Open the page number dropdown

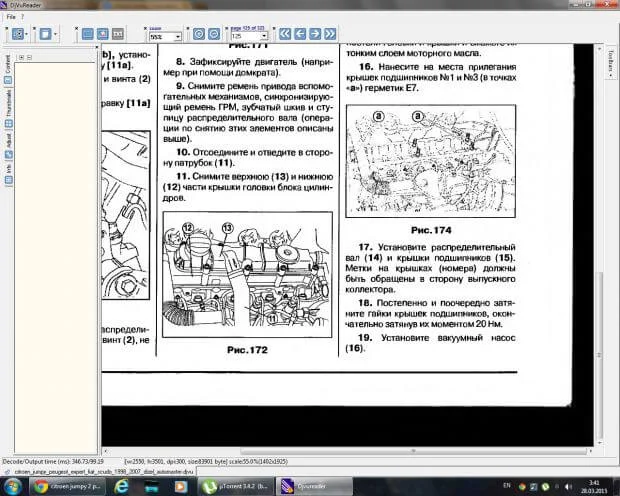tap(264, 36)
